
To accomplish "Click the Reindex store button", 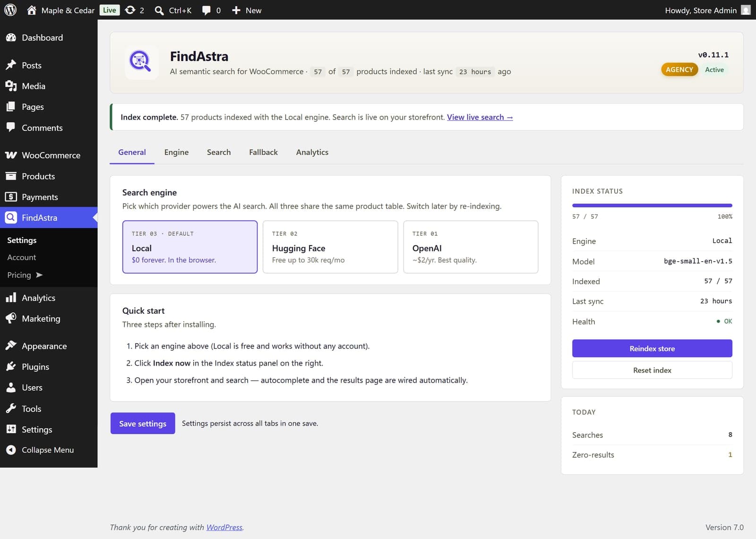I will (x=652, y=348).
